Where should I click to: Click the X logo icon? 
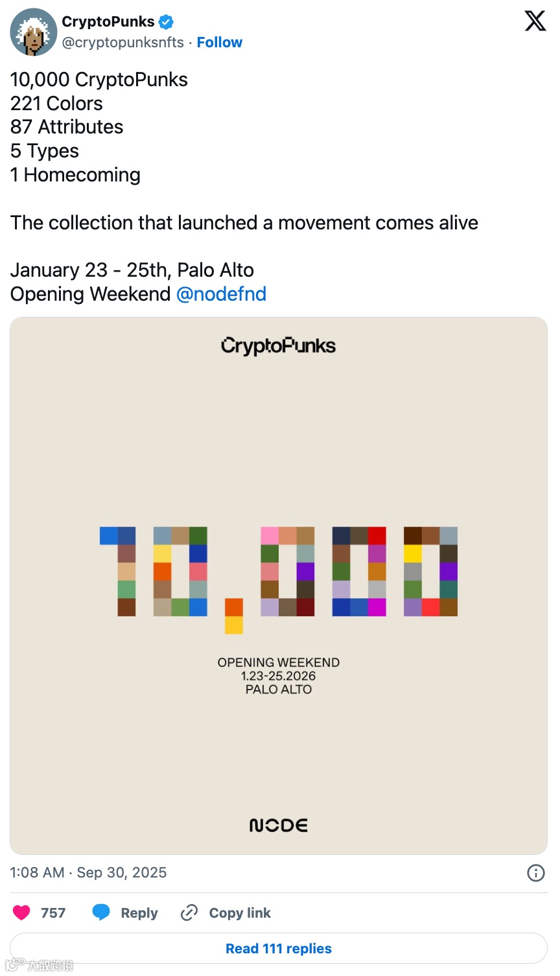tap(535, 21)
